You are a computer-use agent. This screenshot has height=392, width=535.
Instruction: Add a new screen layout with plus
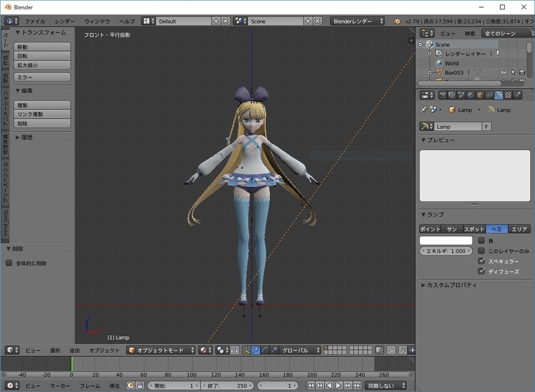[x=216, y=21]
